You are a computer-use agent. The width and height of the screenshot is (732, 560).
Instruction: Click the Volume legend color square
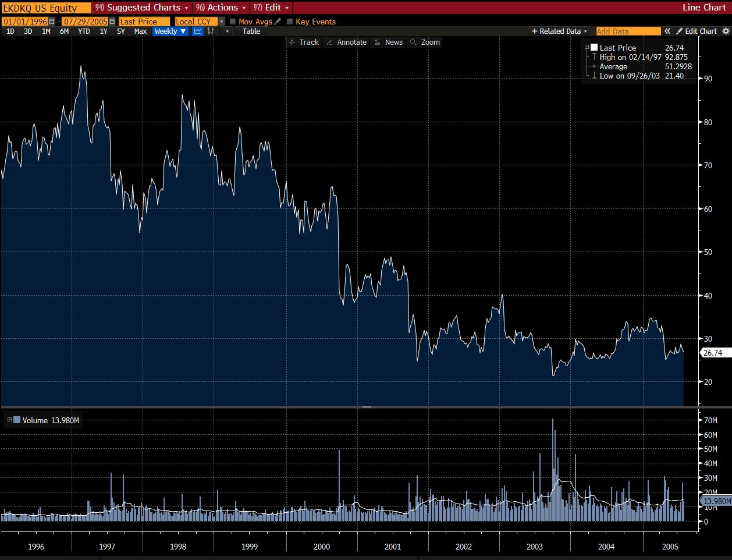pos(17,420)
